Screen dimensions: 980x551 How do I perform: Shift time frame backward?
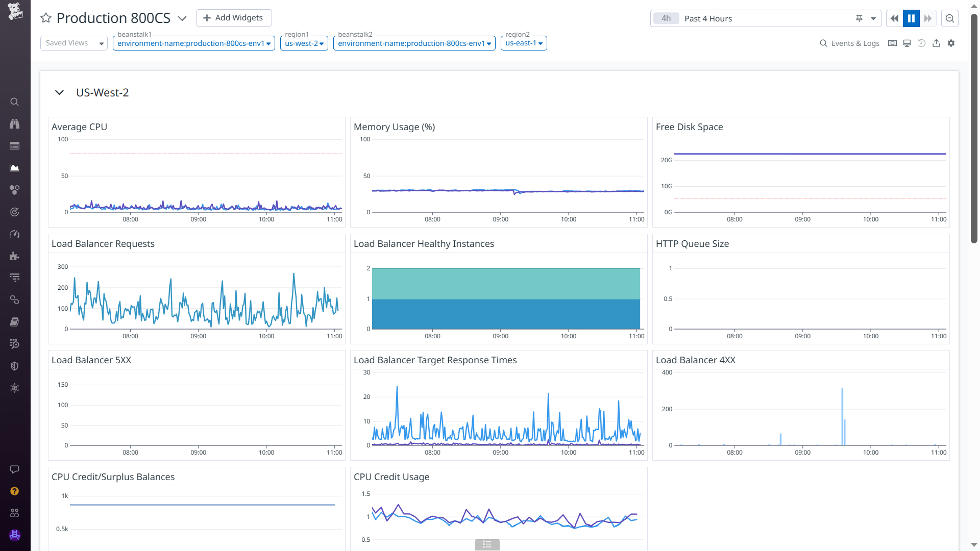tap(894, 18)
